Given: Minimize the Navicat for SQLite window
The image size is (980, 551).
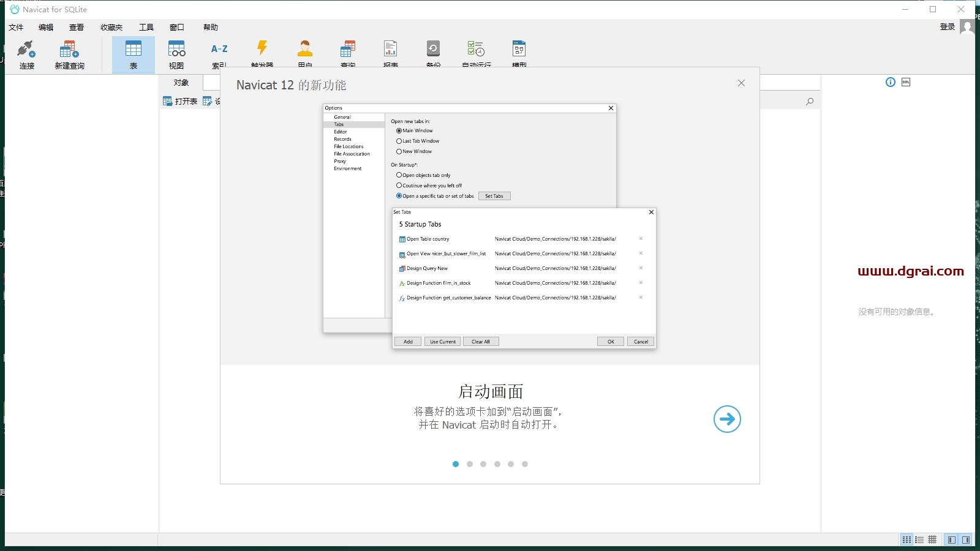Looking at the screenshot, I should [905, 9].
